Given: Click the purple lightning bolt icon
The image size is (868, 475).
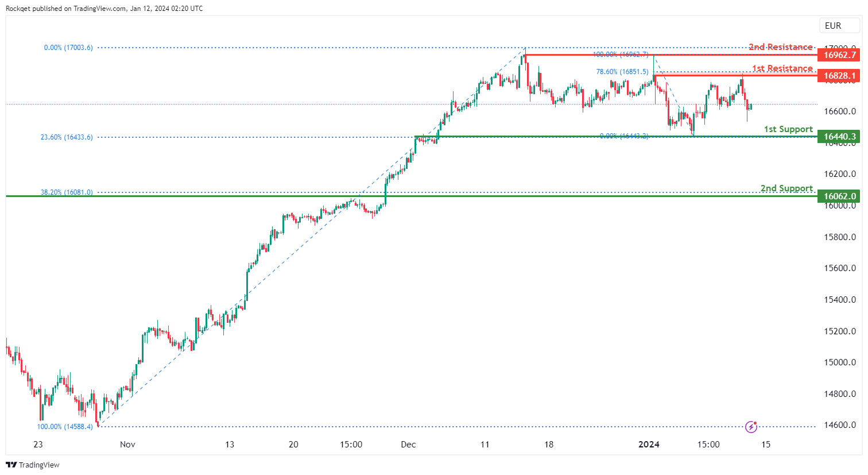Looking at the screenshot, I should [x=751, y=427].
